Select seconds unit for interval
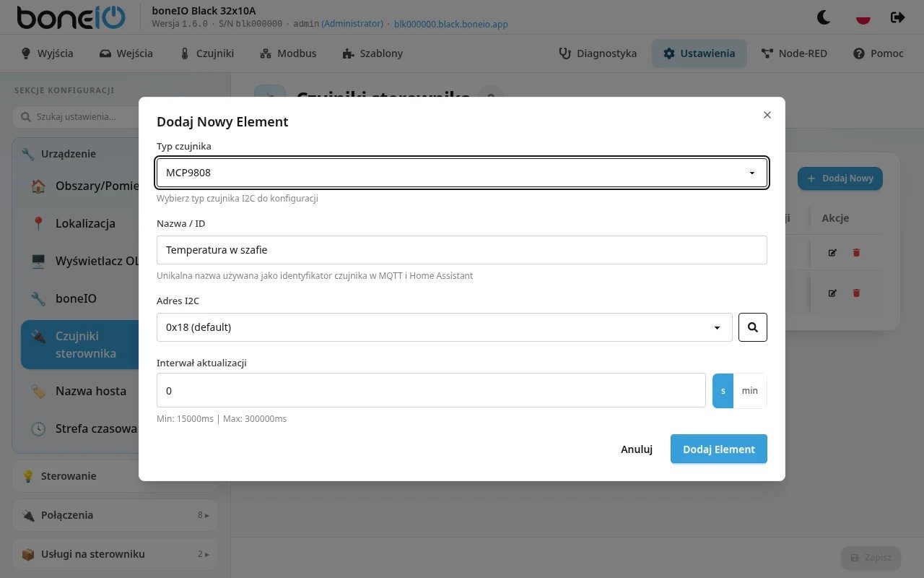924x578 pixels. click(723, 391)
